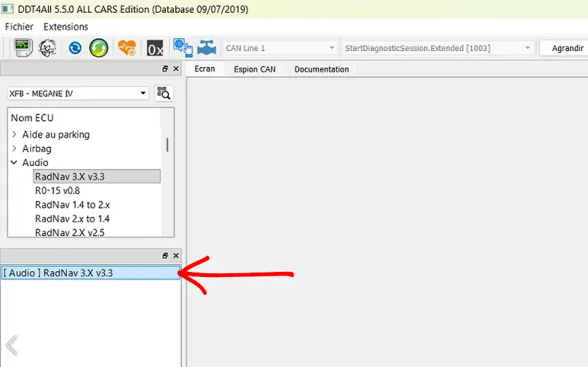Click the orange heart health icon

point(127,48)
